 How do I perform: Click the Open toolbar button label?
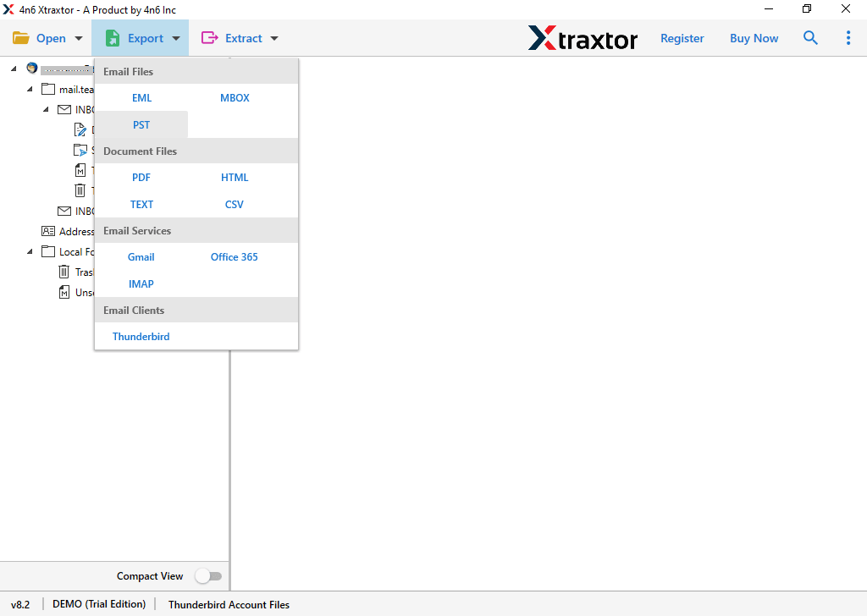(x=51, y=38)
